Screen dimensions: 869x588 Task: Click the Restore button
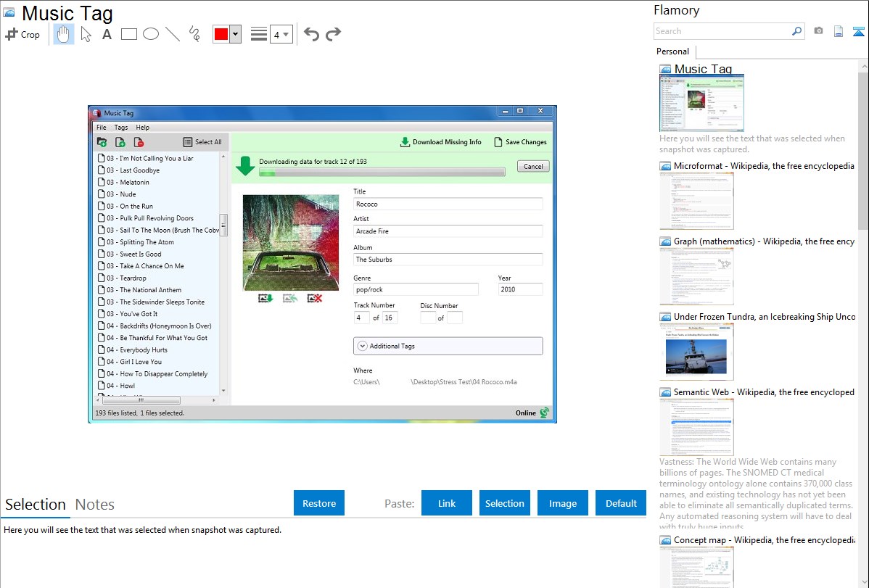tap(319, 503)
